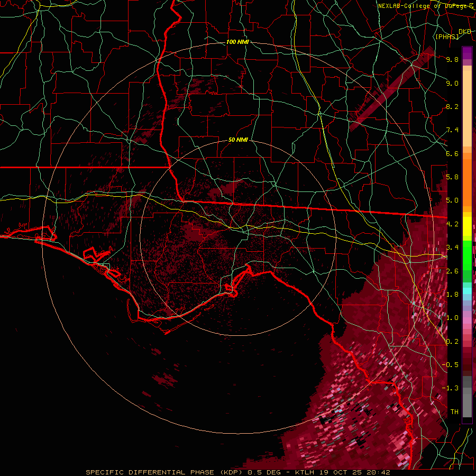Click the 2.6 scale value

point(452,271)
